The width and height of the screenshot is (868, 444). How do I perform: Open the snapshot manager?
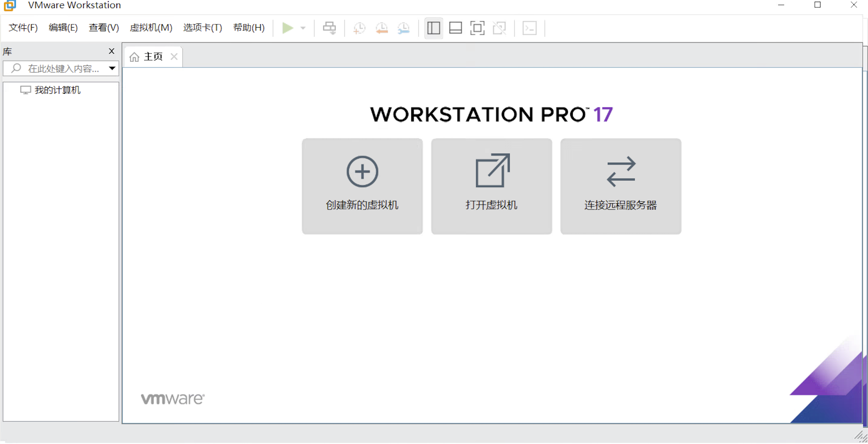point(404,28)
